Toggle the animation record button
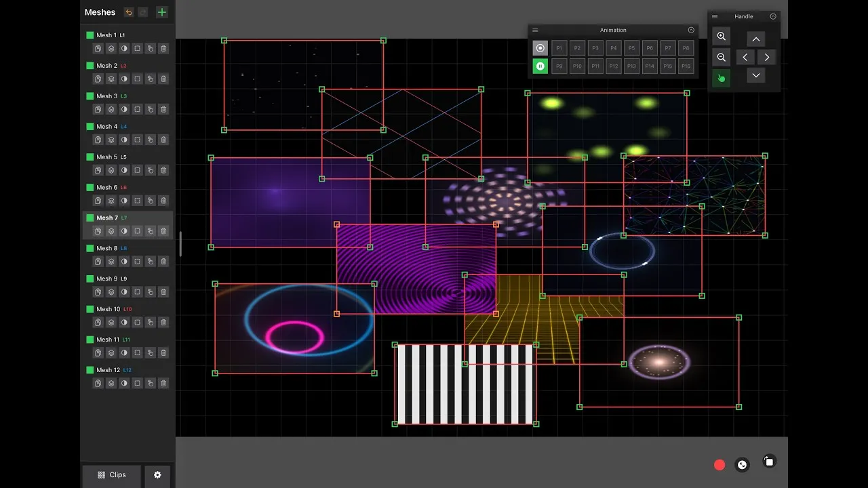Screen dimensions: 868x488 tap(540, 48)
